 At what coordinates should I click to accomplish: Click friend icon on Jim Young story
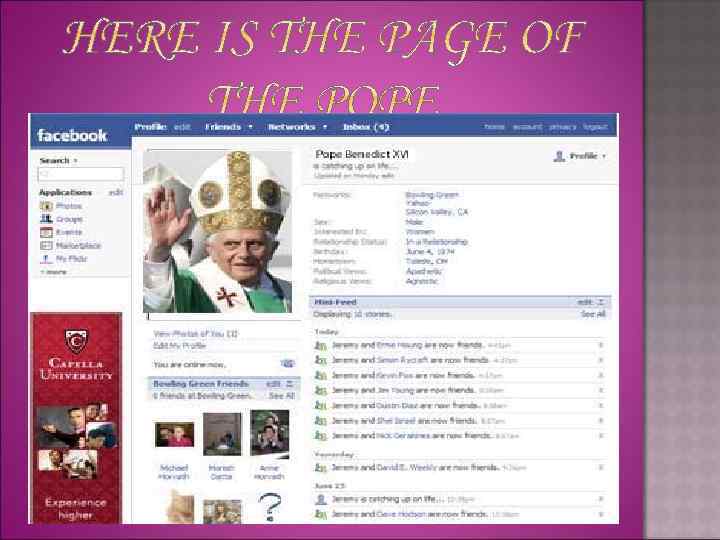pos(321,390)
